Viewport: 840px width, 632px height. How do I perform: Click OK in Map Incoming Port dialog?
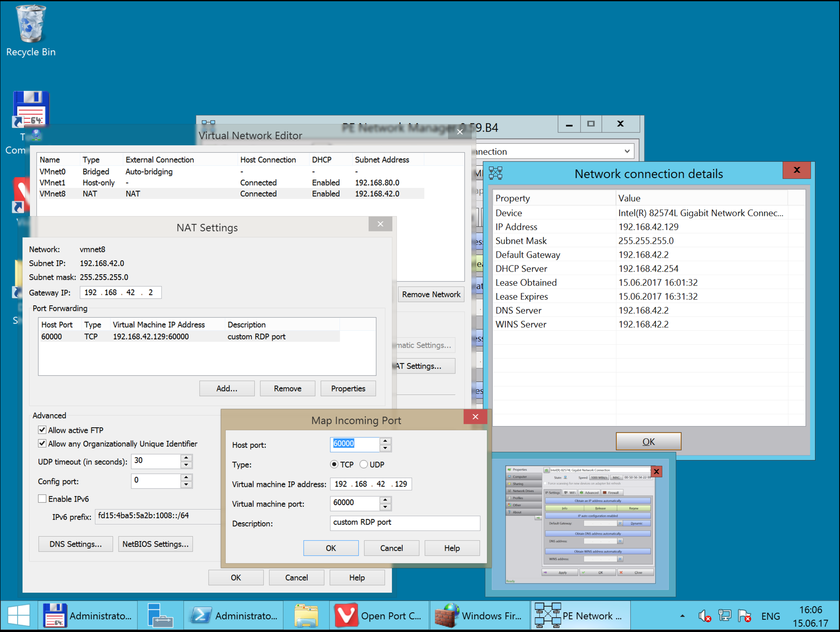[x=331, y=548]
